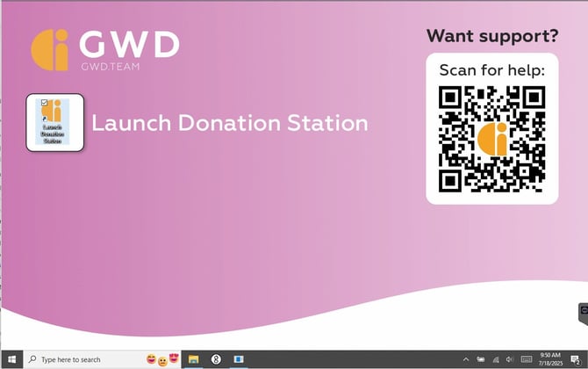Click the first tray icon after the chevron

(x=481, y=359)
